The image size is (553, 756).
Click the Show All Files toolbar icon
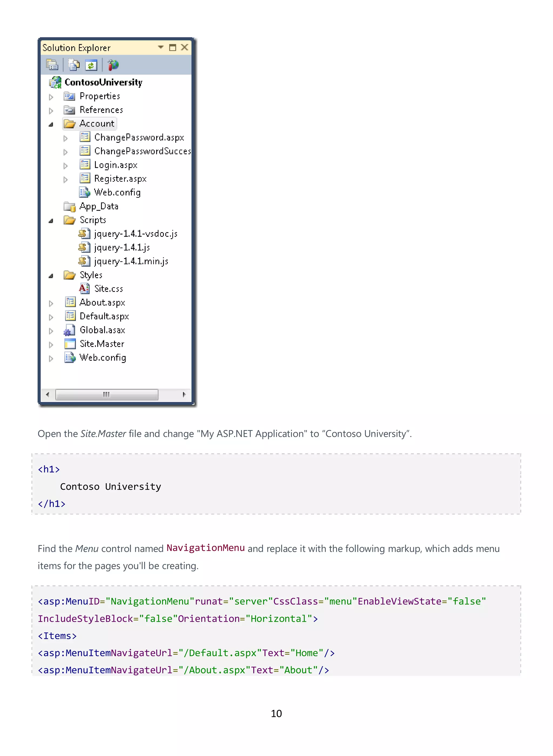coord(74,65)
